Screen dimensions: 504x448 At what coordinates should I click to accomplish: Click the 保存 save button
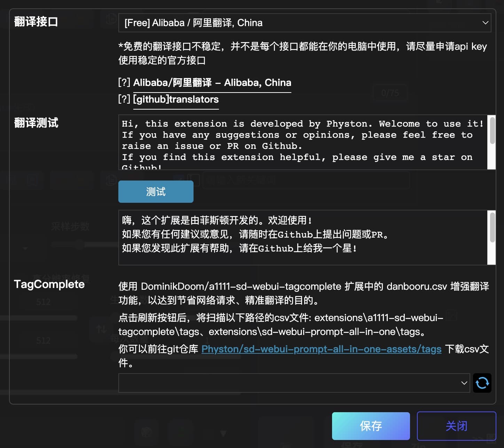coord(371,426)
